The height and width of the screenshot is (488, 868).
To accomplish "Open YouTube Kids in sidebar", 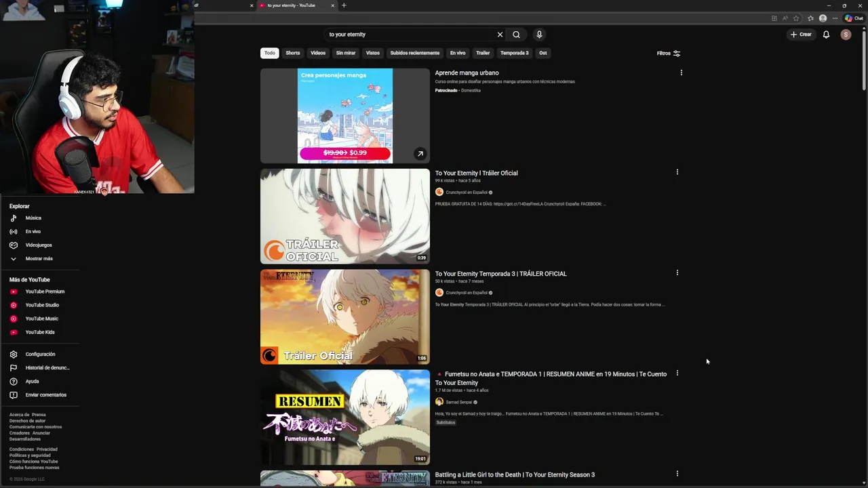I will pos(39,332).
